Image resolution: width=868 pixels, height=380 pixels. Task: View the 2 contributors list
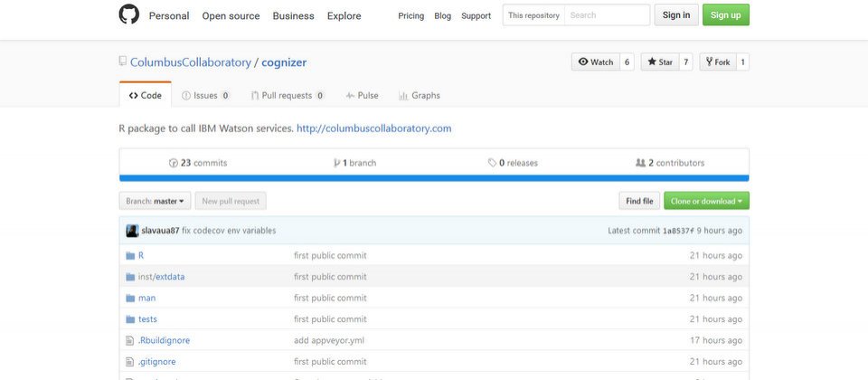click(x=670, y=163)
